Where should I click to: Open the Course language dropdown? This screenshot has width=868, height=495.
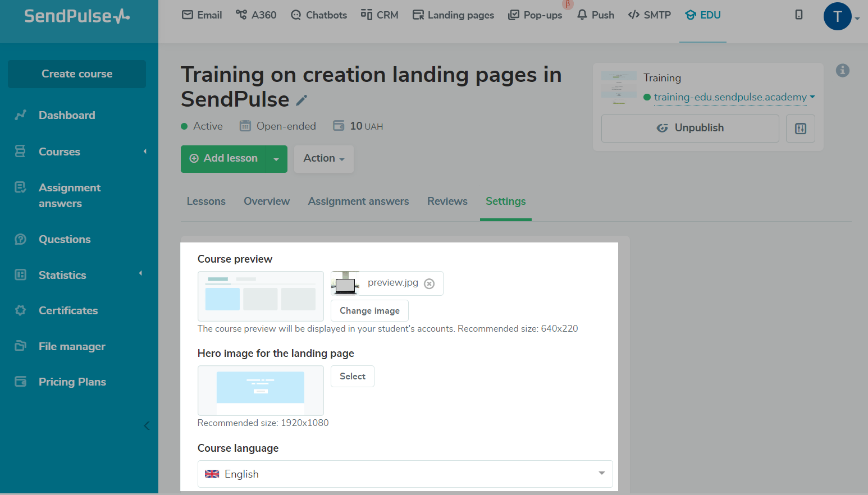point(405,474)
